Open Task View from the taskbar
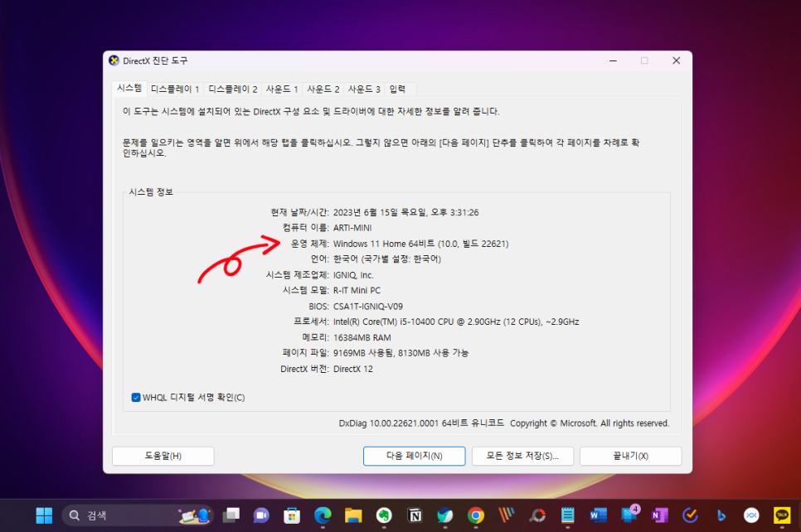The width and height of the screenshot is (801, 532). (231, 515)
